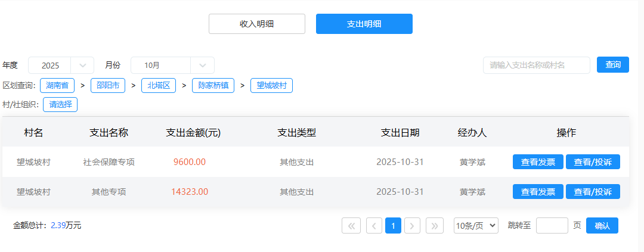The height and width of the screenshot is (252, 644).
Task: Focus the 支出名称或村名 search field
Action: pos(536,65)
